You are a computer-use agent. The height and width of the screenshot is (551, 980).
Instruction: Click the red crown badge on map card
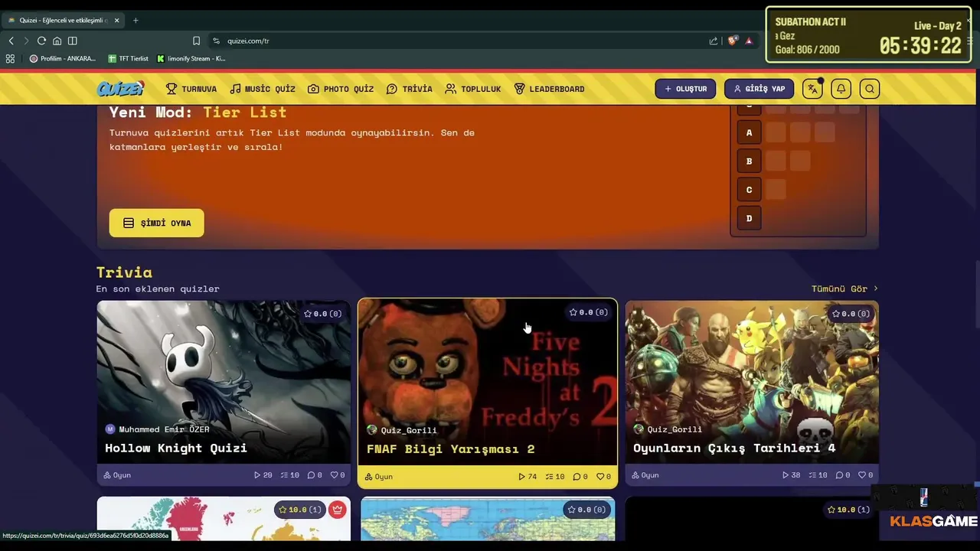pos(338,510)
